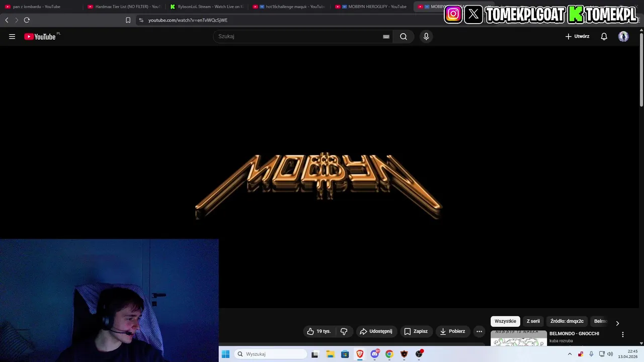Open on-screen keyboard icon in search box
The image size is (644, 362).
pos(386,36)
